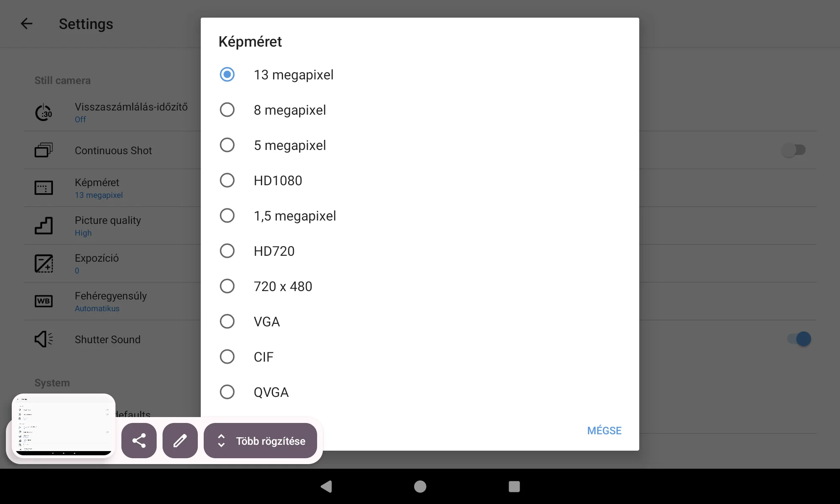The image size is (840, 504).
Task: Select the VGA radio button
Action: (x=227, y=322)
